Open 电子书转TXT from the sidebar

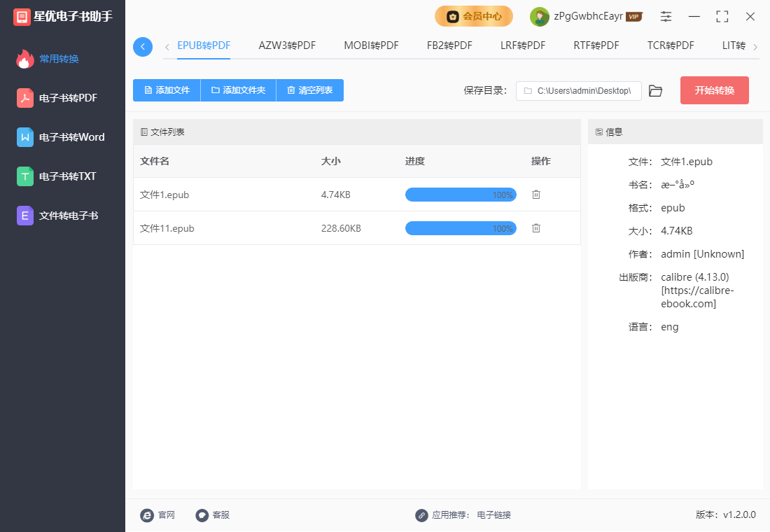point(63,177)
